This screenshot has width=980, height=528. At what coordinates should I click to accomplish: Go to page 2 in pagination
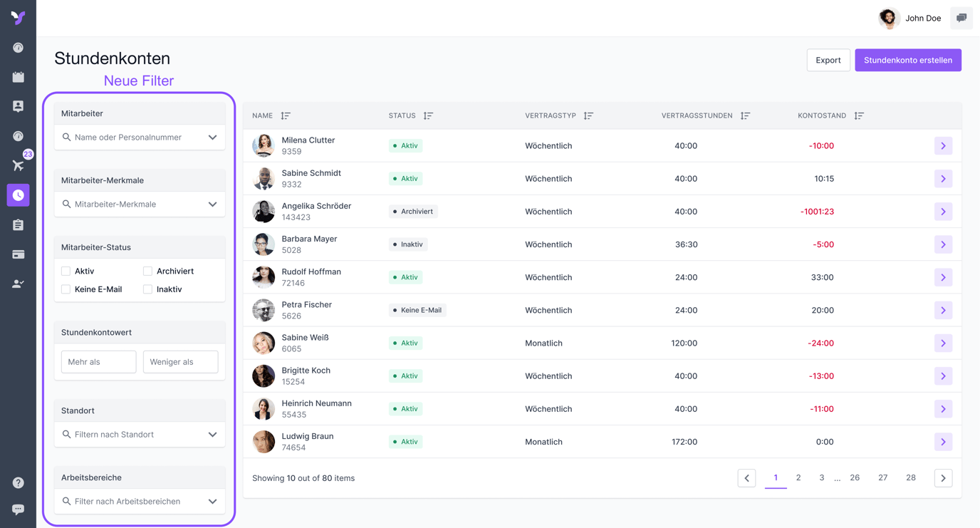798,478
